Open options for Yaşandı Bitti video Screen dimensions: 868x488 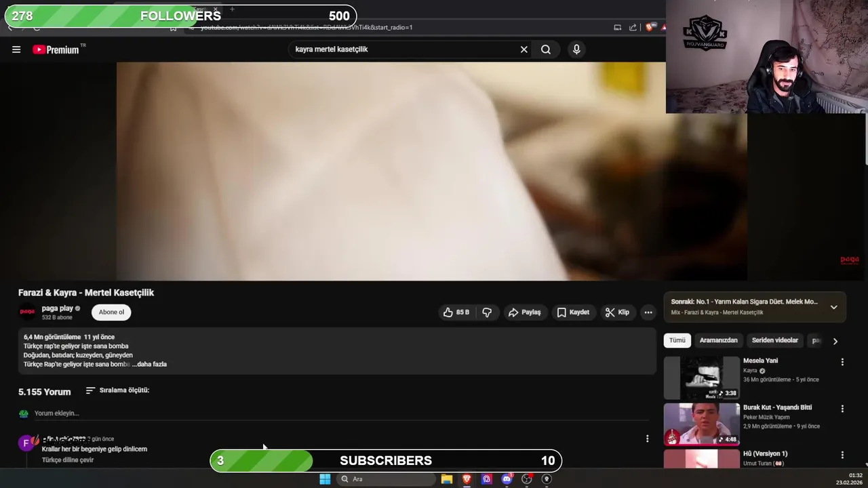[842, 409]
